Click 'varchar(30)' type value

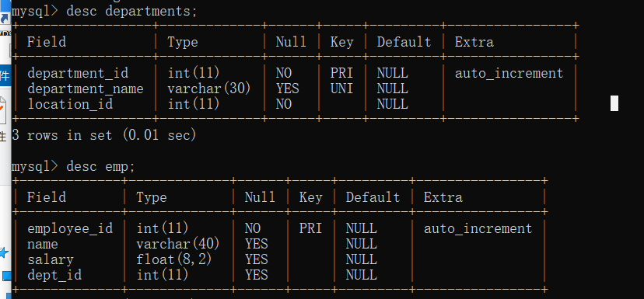pyautogui.click(x=209, y=89)
